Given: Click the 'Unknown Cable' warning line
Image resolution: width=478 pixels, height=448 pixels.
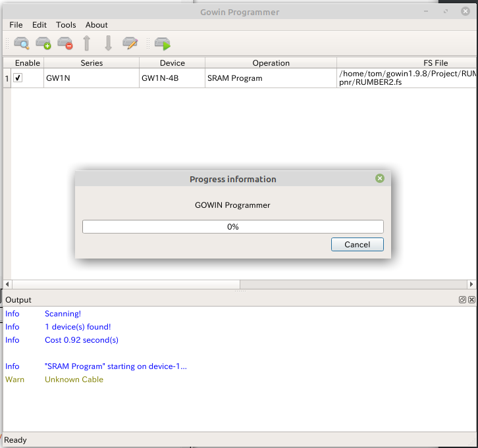Looking at the screenshot, I should tap(74, 380).
